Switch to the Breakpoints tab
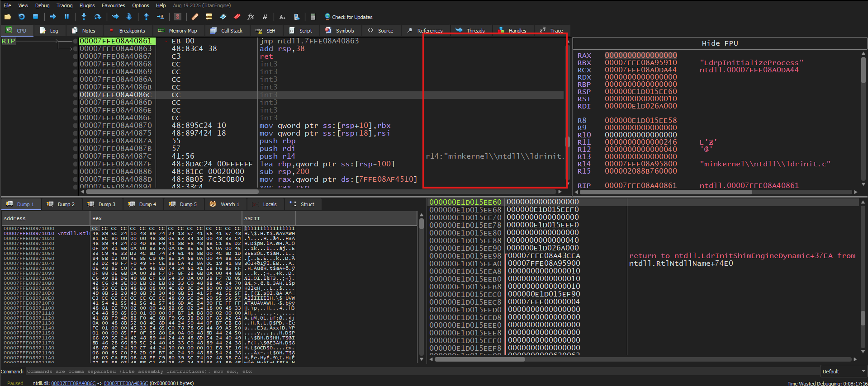 127,31
